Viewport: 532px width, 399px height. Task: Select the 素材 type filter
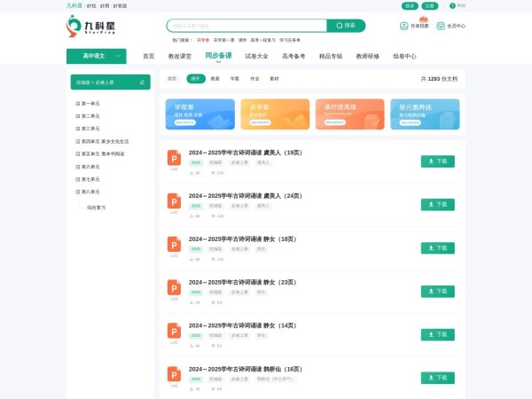click(x=274, y=79)
